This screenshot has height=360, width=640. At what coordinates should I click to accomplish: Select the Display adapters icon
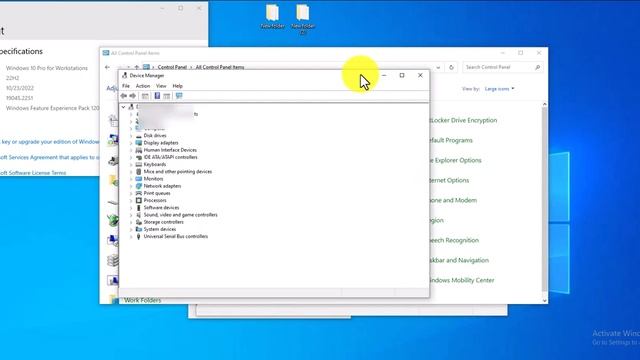coord(138,143)
